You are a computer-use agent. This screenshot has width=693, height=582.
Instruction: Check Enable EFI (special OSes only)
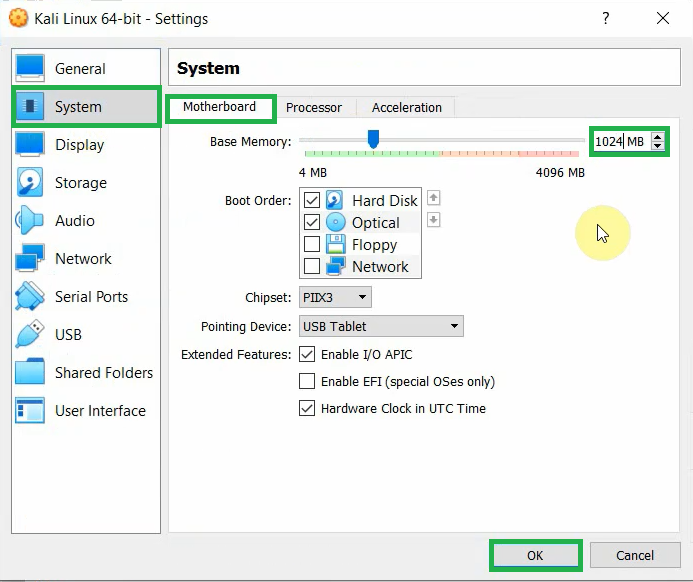307,381
